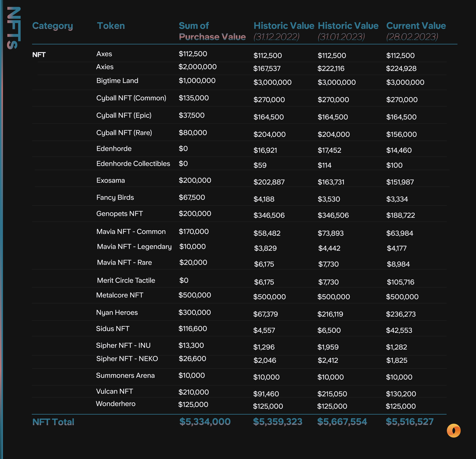Select Cyball NFT (Epic) token
This screenshot has height=459, width=476.
click(x=124, y=115)
